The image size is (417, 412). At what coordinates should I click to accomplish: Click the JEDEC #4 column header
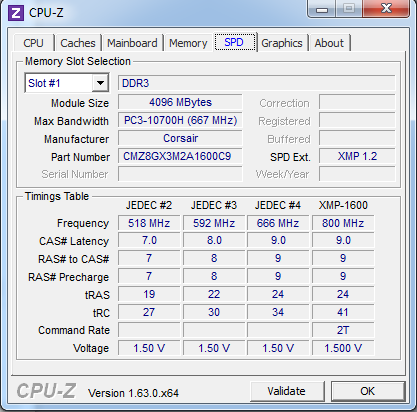coord(278,205)
